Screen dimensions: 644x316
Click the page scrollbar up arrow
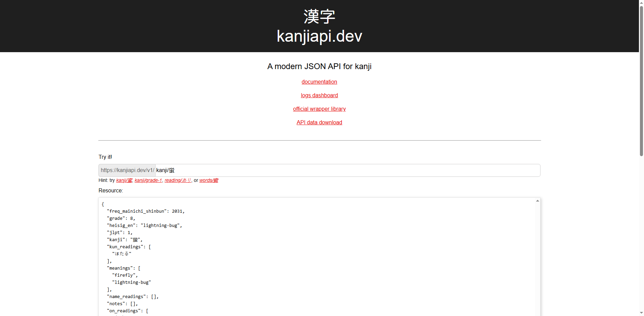tap(641, 3)
